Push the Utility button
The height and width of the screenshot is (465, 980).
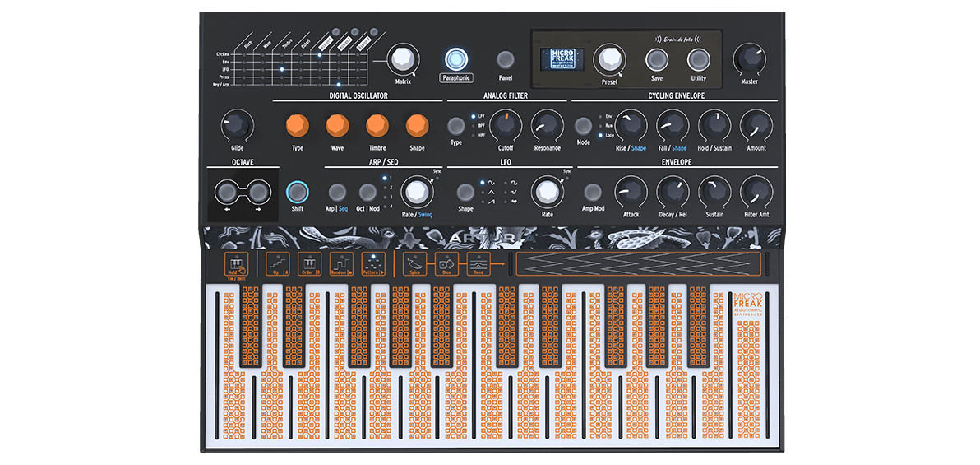tap(699, 60)
